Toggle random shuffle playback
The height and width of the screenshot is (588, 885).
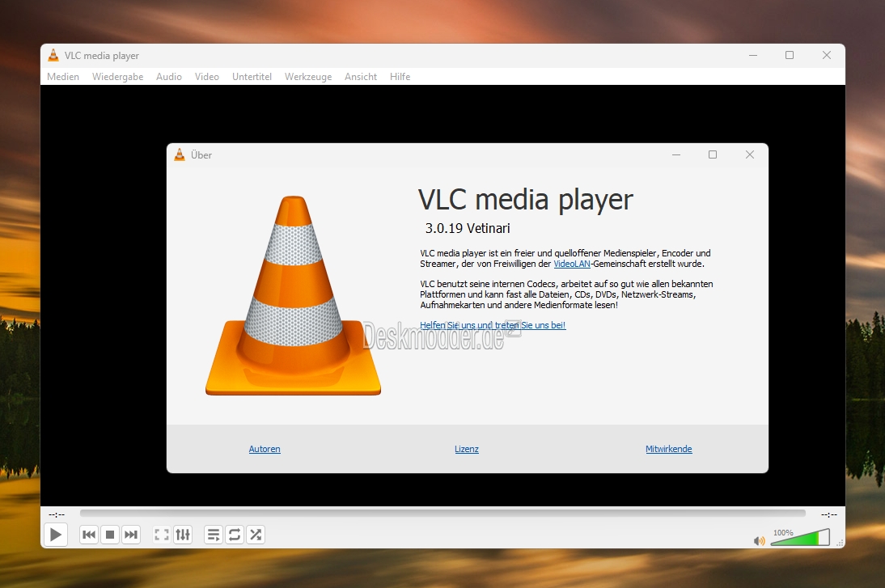click(x=256, y=535)
